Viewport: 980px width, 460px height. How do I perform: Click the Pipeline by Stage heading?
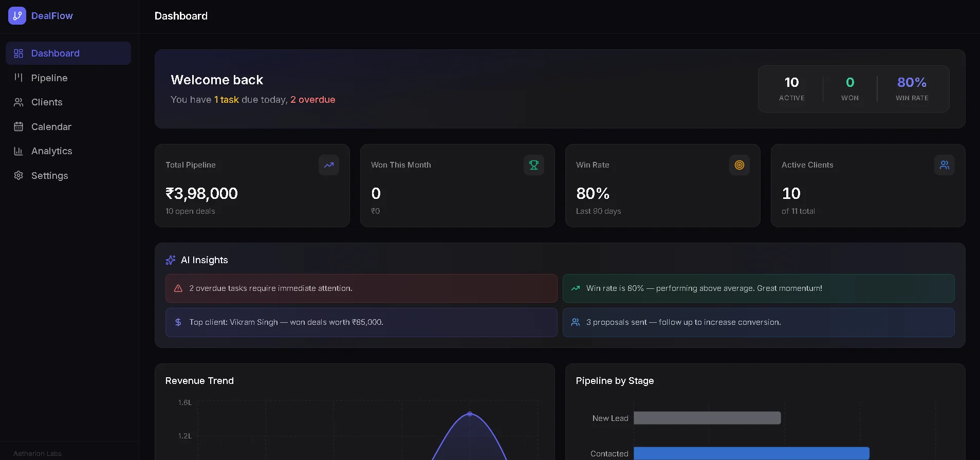coord(615,381)
